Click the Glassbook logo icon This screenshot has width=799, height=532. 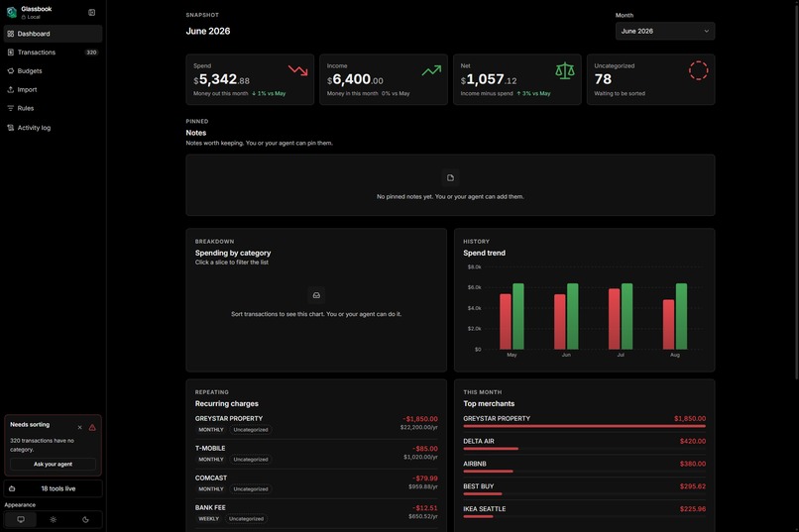coord(11,12)
